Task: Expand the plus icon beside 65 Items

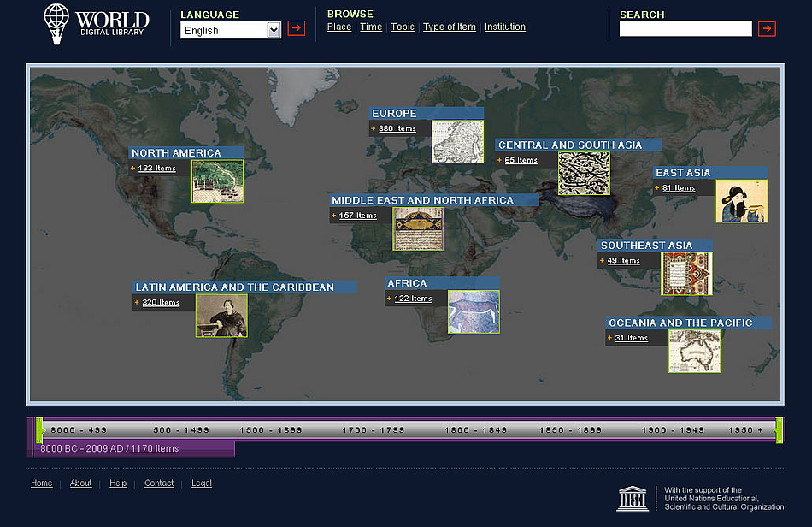Action: click(499, 160)
